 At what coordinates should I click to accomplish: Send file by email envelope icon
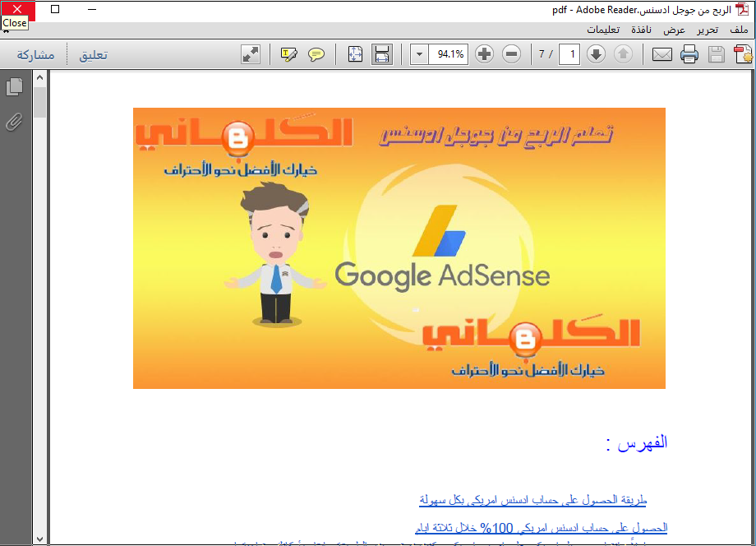coord(662,54)
